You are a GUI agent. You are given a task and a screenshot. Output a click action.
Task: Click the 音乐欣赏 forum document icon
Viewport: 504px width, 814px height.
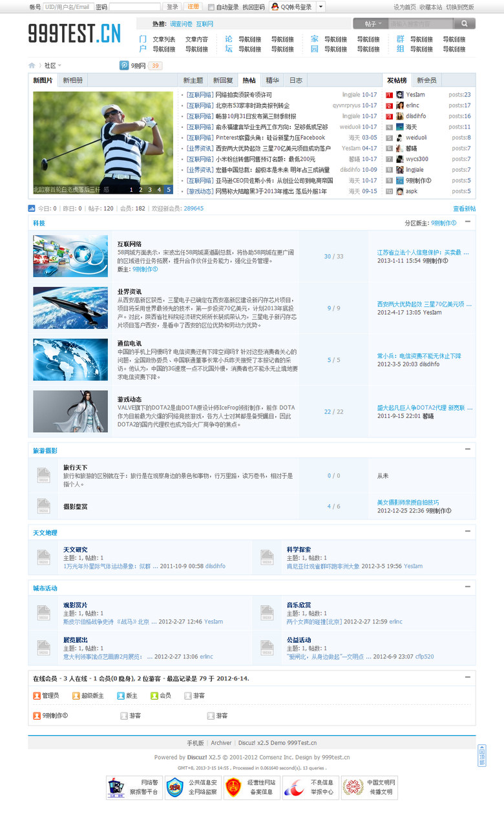point(267,612)
